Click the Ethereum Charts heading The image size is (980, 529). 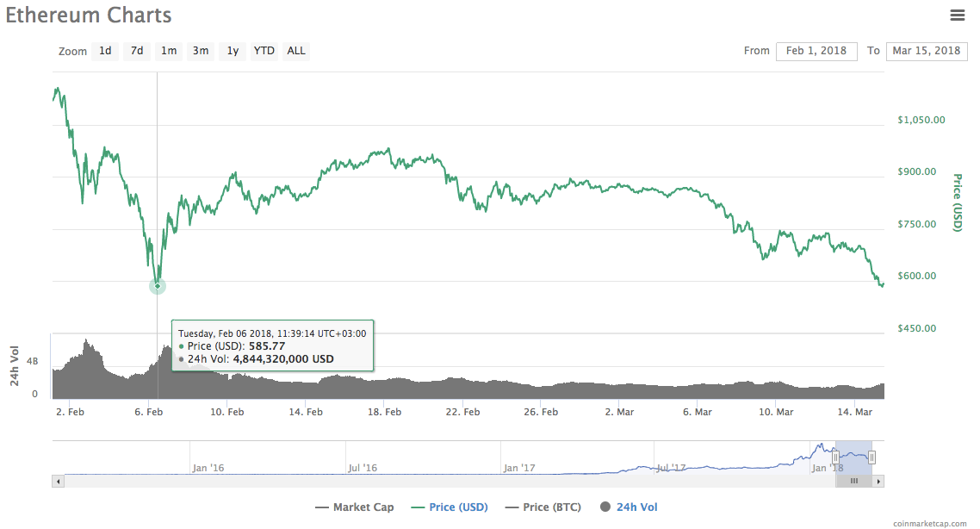[89, 15]
